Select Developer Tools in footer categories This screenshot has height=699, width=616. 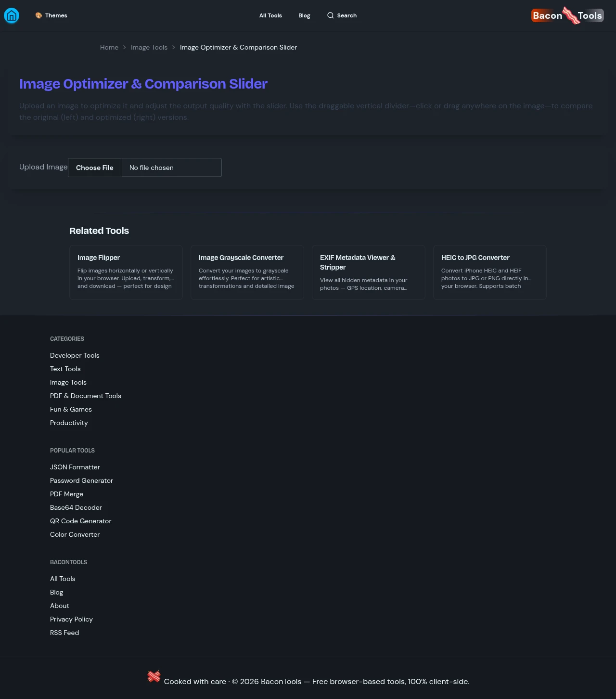point(75,355)
